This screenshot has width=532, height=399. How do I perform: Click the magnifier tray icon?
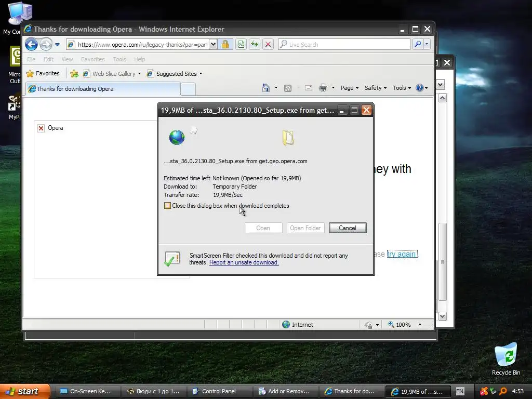pos(503,391)
